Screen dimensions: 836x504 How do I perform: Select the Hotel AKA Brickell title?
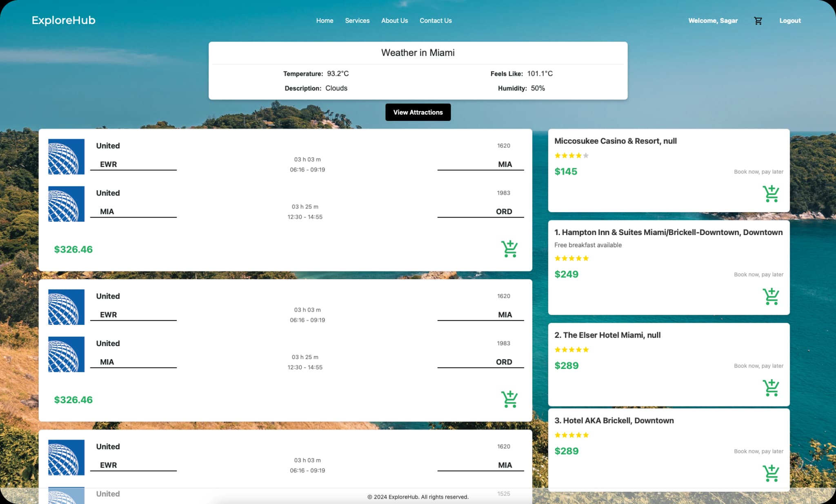pyautogui.click(x=614, y=421)
